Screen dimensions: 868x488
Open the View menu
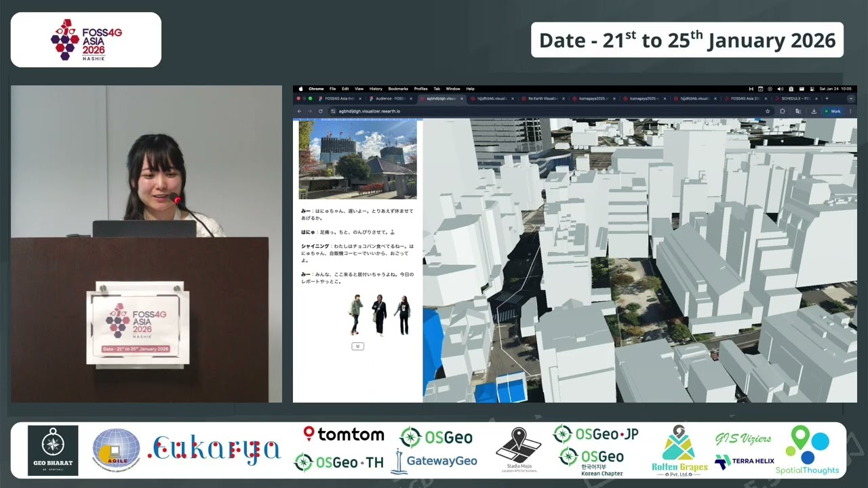coord(359,89)
